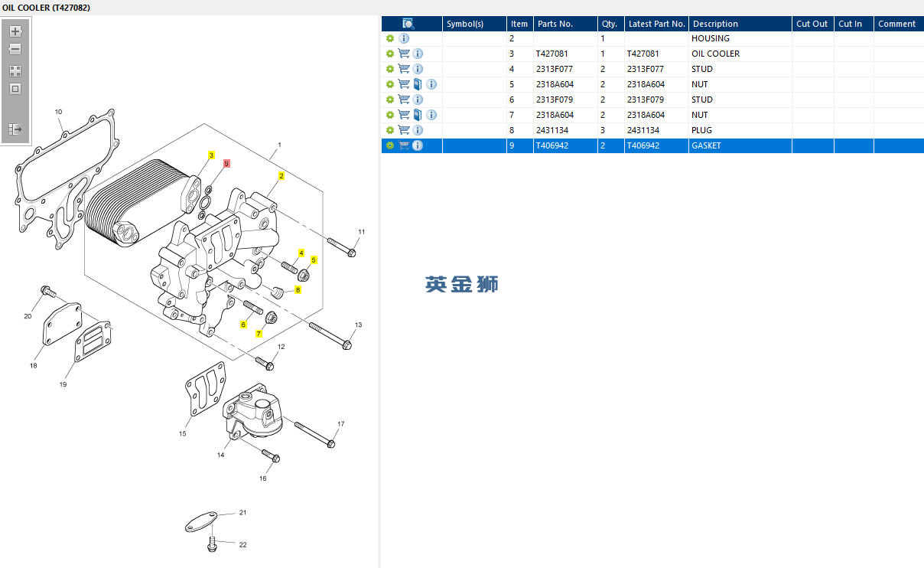Select callout 3 on the diagram
Viewport: 924px width, 568px height.
[212, 155]
